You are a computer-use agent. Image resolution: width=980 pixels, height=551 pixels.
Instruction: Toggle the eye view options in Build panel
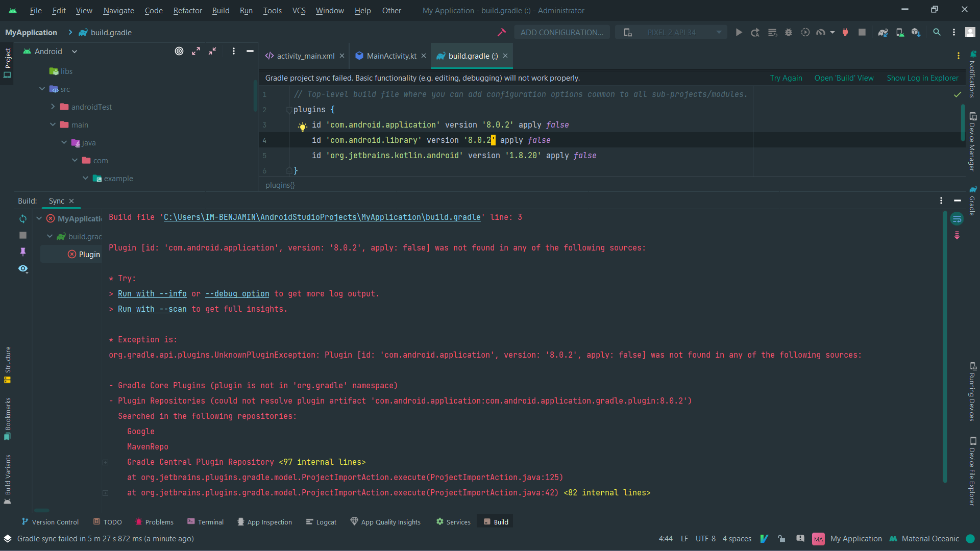[23, 269]
